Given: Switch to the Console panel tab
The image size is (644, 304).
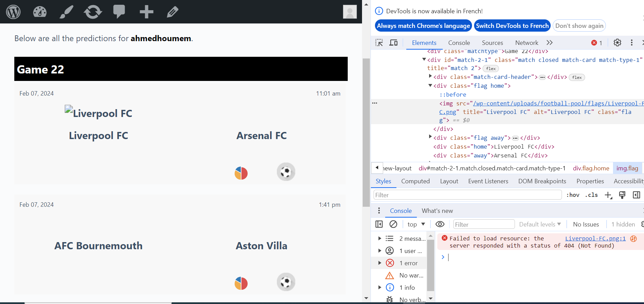Looking at the screenshot, I should (x=459, y=43).
